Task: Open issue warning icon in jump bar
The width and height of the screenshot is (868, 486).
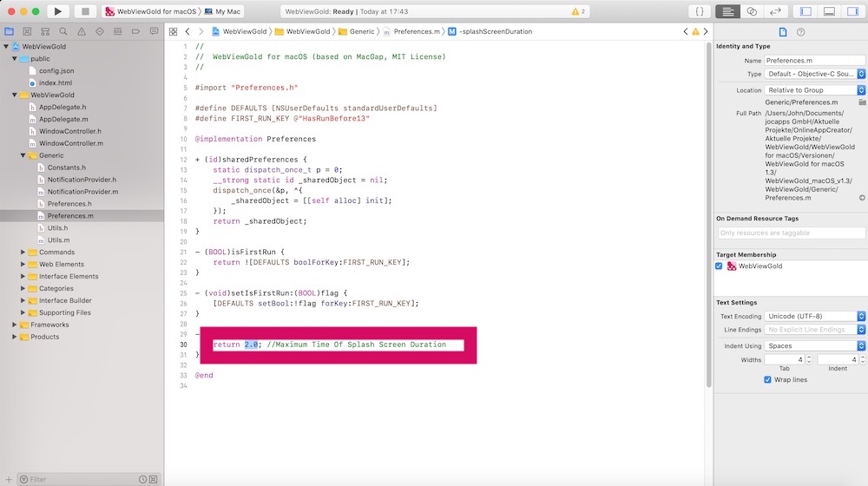Action: coord(695,31)
